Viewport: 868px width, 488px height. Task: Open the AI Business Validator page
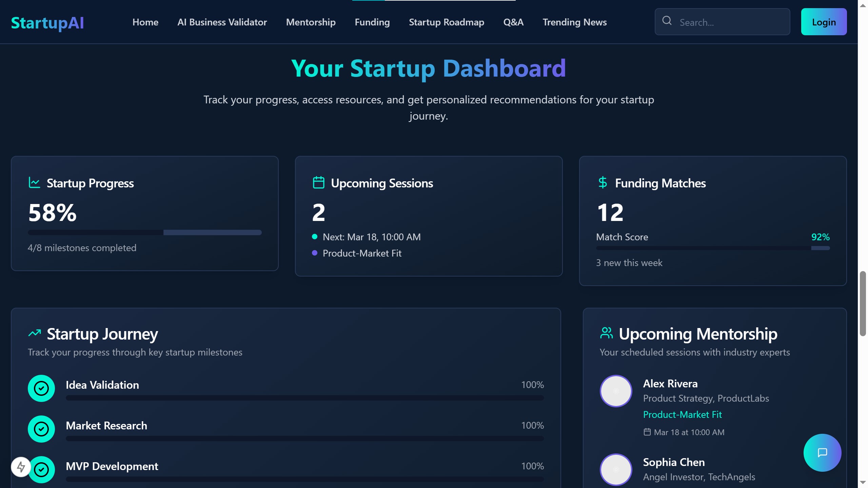(x=222, y=22)
